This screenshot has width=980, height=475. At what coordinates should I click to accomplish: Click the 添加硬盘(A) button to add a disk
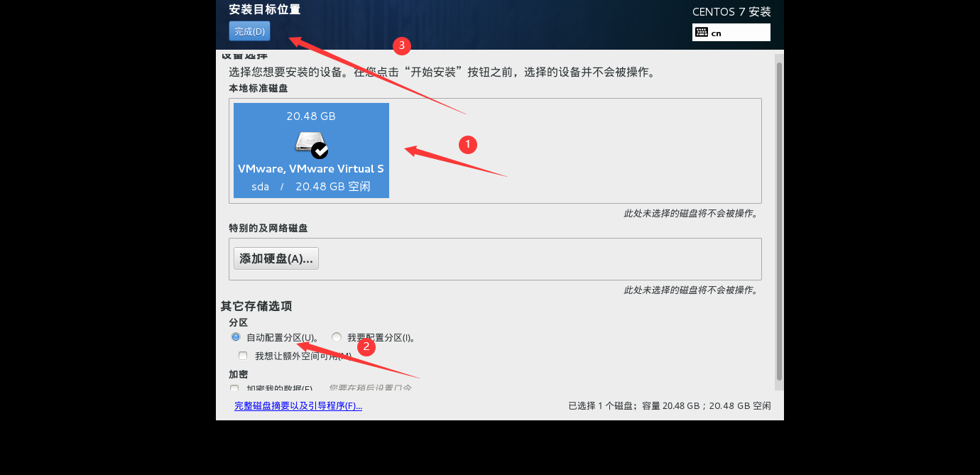[276, 258]
